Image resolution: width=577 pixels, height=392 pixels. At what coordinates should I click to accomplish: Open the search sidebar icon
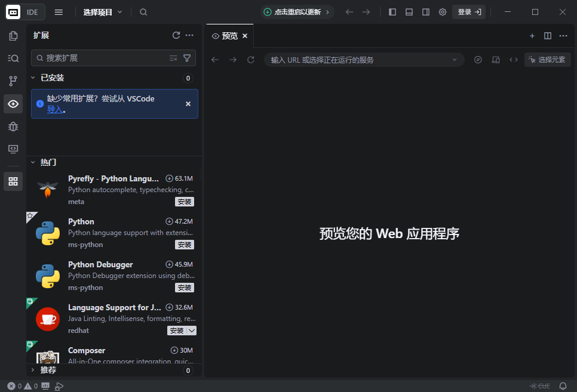(x=13, y=58)
